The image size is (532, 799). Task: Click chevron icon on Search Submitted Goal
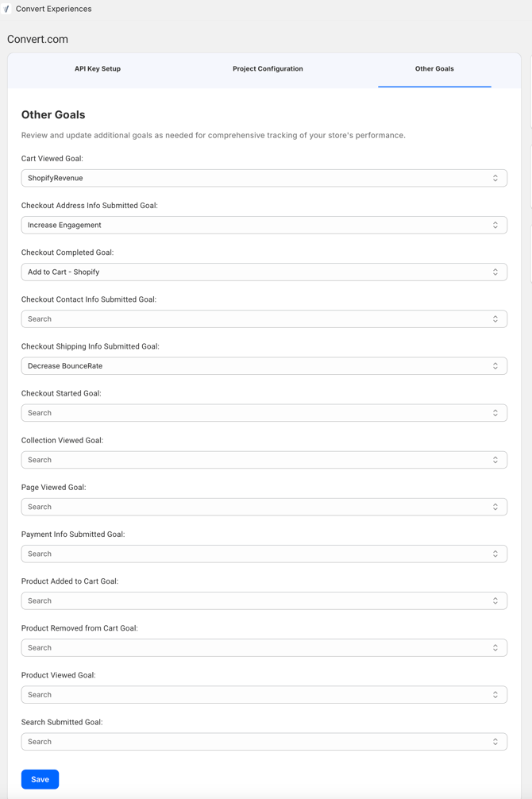pos(495,742)
